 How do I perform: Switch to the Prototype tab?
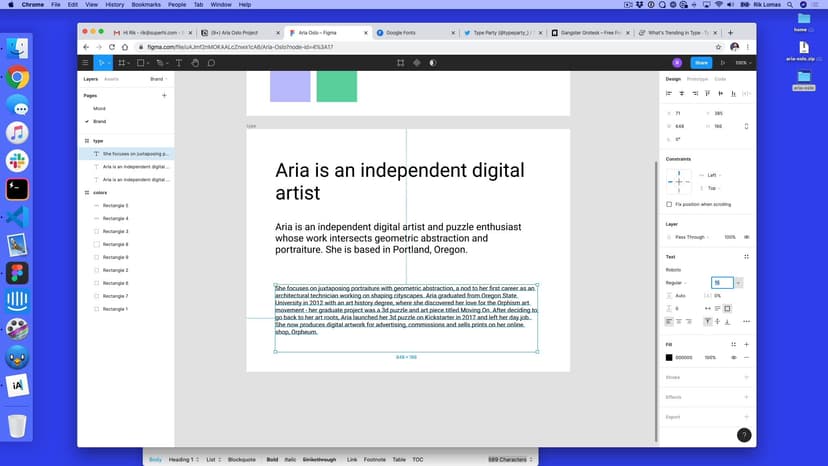697,78
